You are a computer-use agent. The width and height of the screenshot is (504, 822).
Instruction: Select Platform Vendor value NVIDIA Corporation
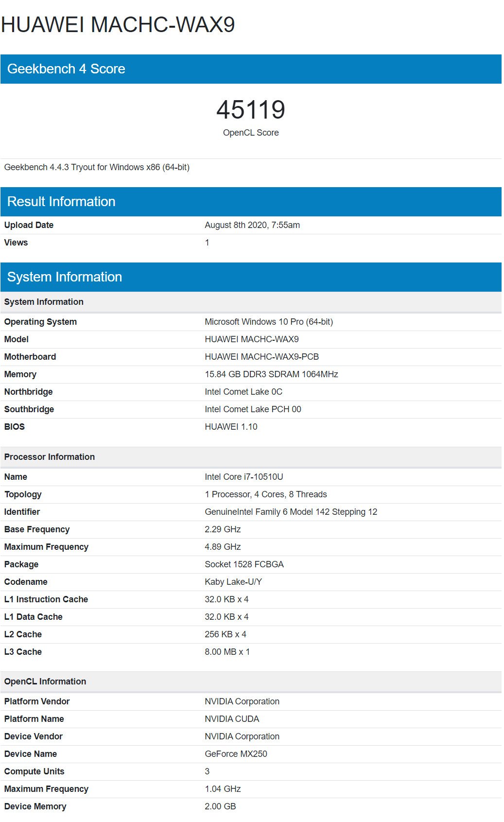(242, 701)
